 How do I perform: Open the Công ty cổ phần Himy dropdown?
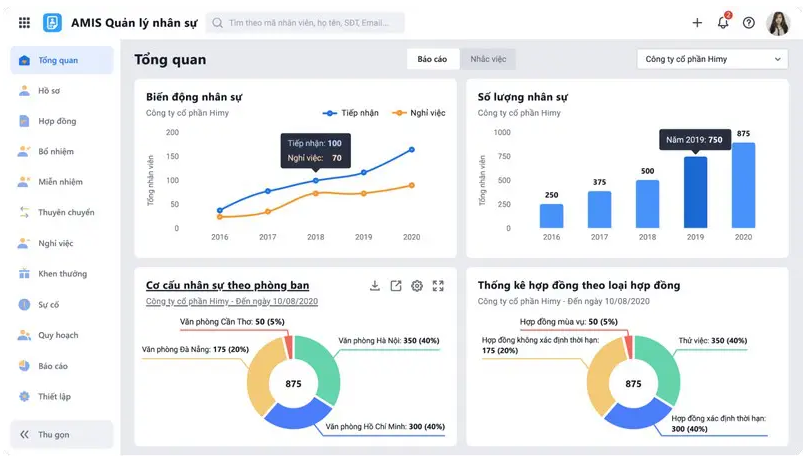[x=712, y=59]
